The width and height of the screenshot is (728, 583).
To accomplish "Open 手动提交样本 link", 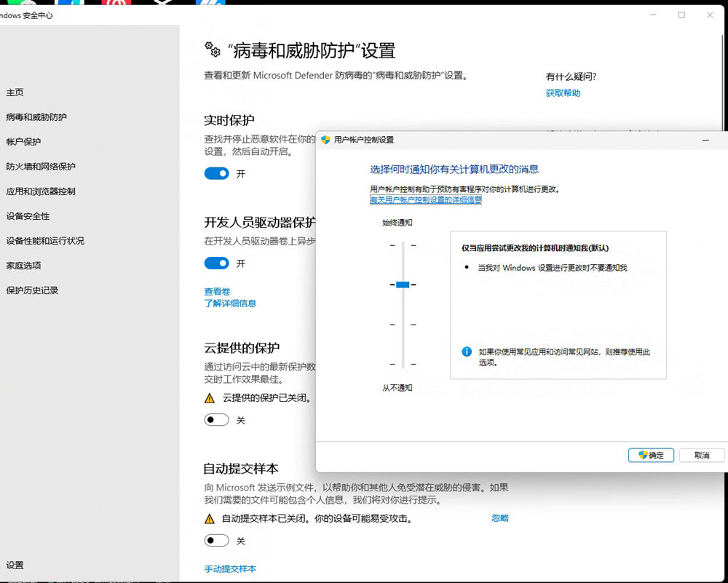I will click(230, 568).
